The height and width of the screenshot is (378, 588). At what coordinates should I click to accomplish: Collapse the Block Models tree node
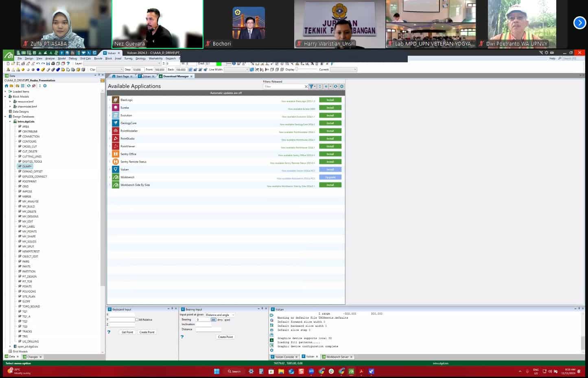[x=5, y=97]
